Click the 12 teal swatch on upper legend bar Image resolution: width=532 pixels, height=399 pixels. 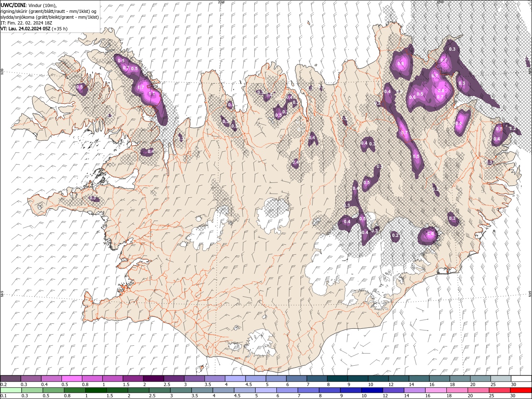point(399,379)
